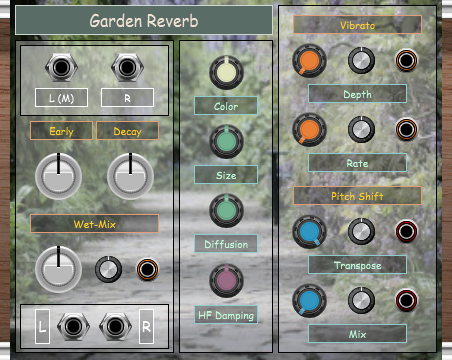Click the grey Rate CV attenuator knob

pyautogui.click(x=361, y=129)
